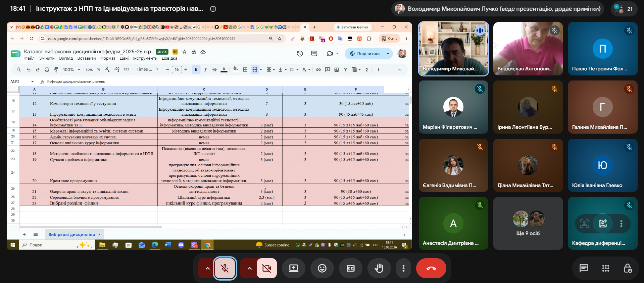Leave the call with the red hang-up button
The width and height of the screenshot is (644, 283).
[431, 268]
